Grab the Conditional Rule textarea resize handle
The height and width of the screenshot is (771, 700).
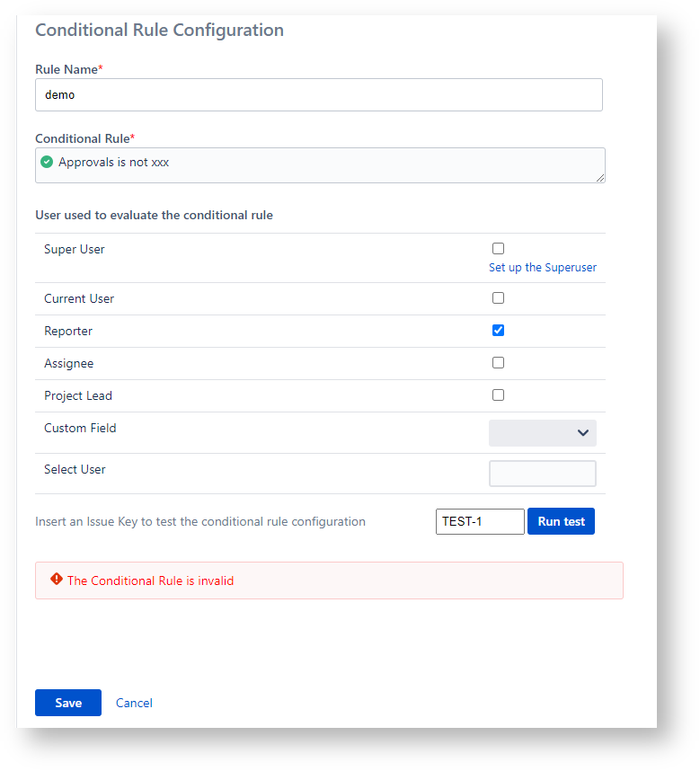tap(600, 178)
